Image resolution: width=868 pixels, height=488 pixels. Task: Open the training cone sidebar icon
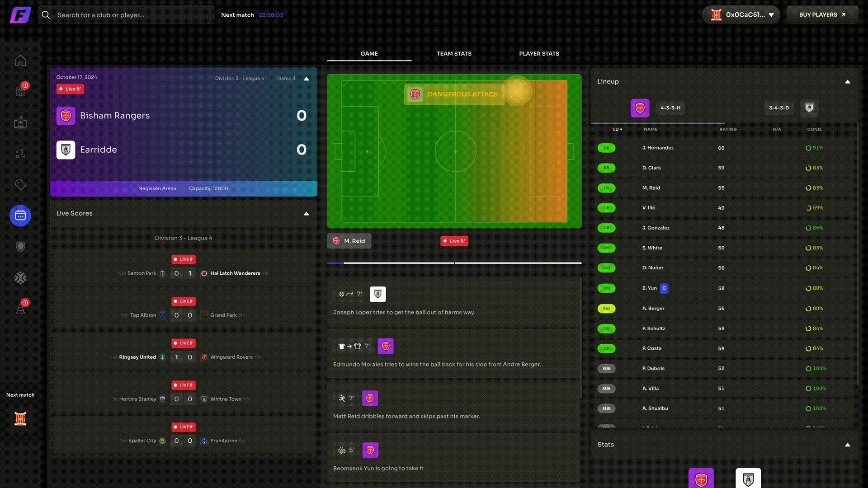pos(20,309)
